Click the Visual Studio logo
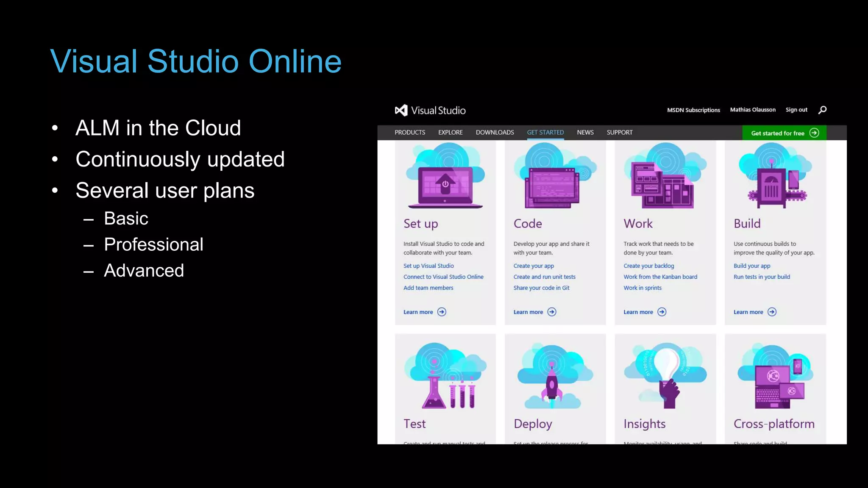The width and height of the screenshot is (868, 488). click(430, 111)
